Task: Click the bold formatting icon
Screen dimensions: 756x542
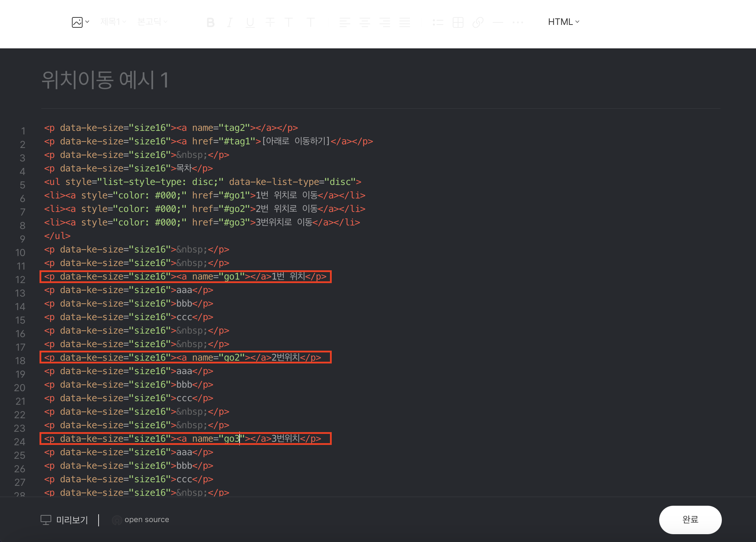Action: 210,22
